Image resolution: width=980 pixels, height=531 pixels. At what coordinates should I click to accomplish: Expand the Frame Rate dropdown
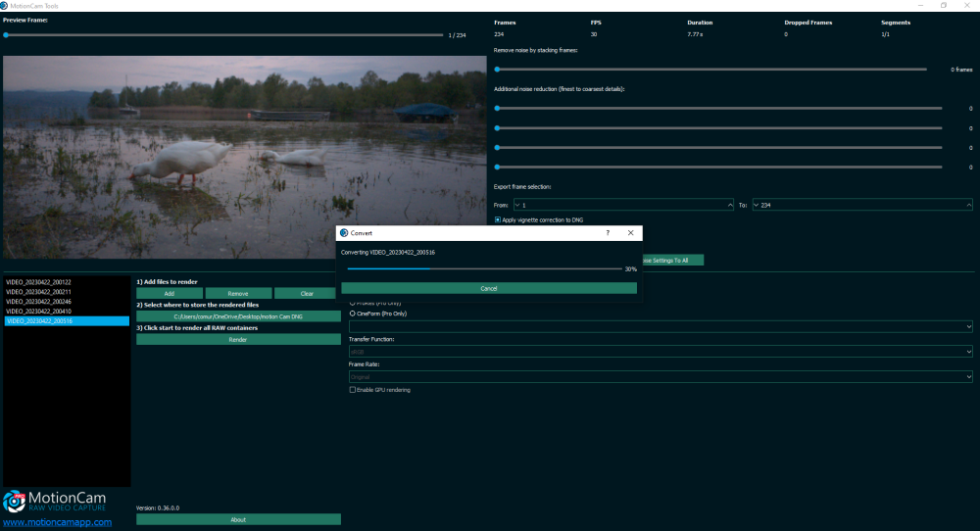[661, 376]
